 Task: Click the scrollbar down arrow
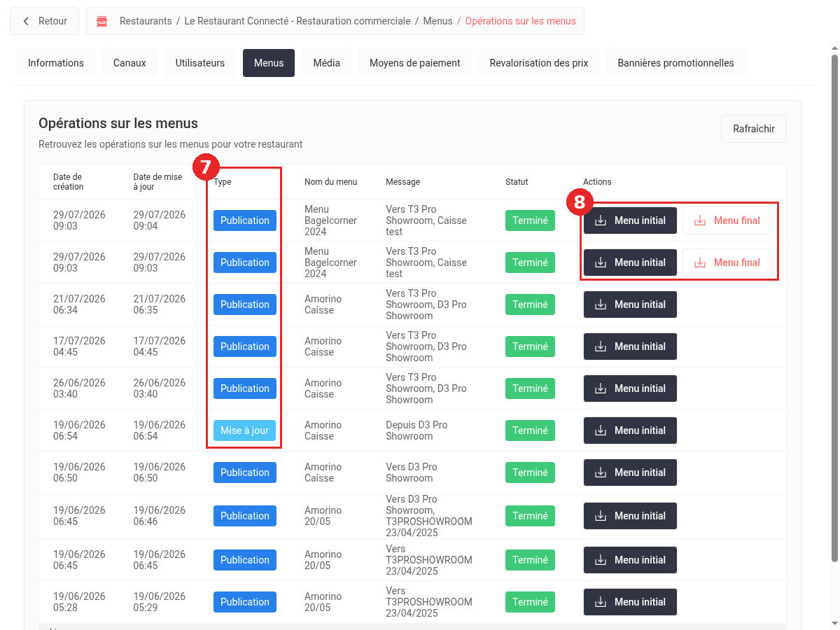pos(834,623)
